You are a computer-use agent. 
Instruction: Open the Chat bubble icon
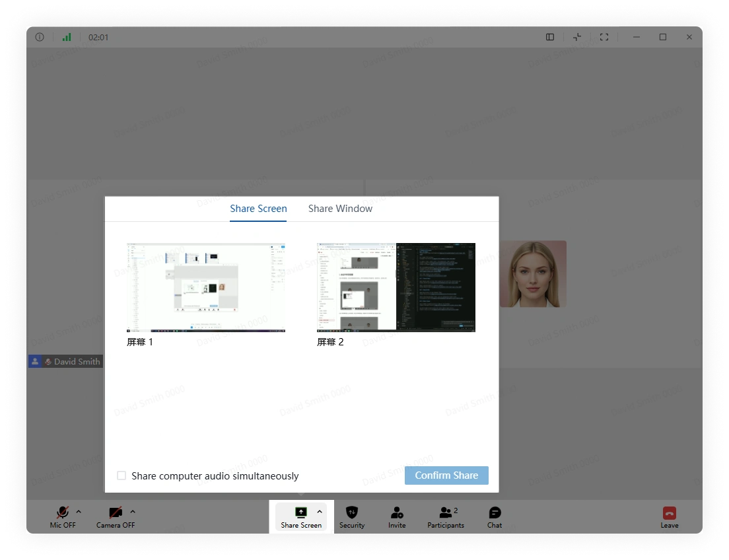[x=495, y=512]
